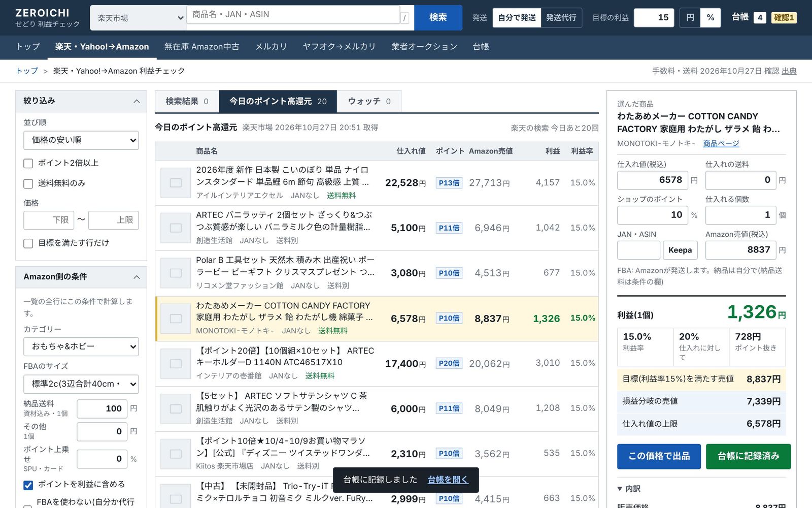Open the product thumbnail for こいのぼり row
Screen dimensions: 812x508
176,183
